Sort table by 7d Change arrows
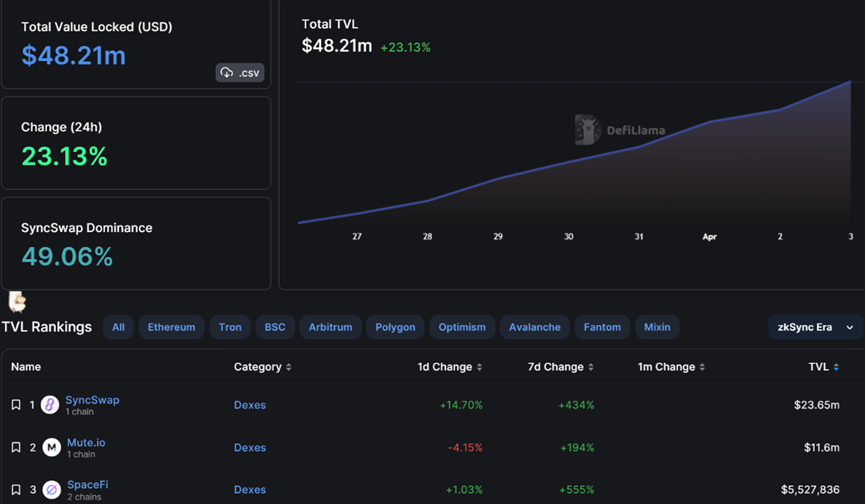This screenshot has width=865, height=504. (591, 367)
